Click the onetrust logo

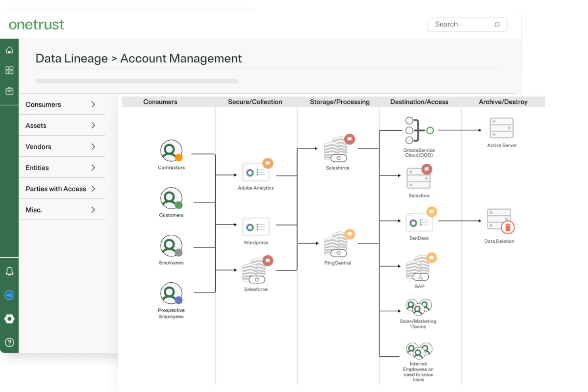(36, 25)
